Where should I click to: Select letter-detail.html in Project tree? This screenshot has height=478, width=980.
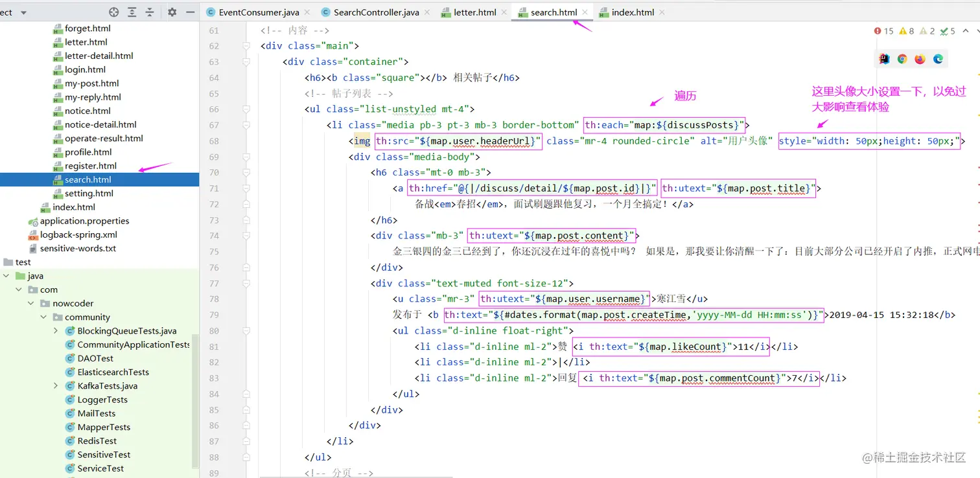coord(99,56)
